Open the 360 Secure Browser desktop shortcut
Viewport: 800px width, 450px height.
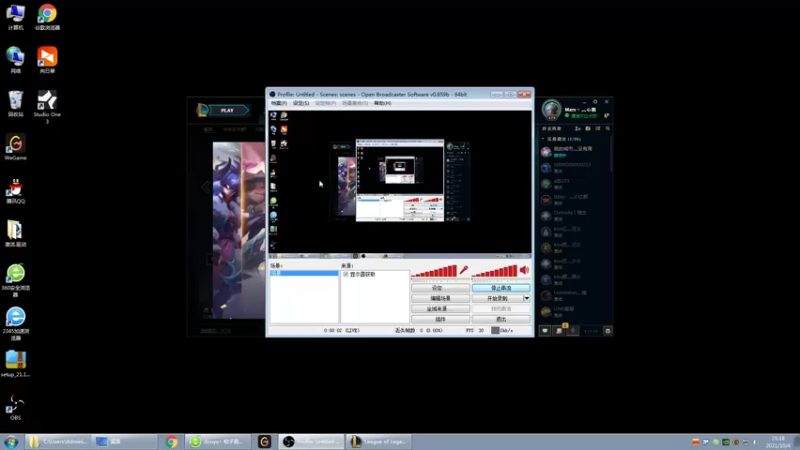15,281
